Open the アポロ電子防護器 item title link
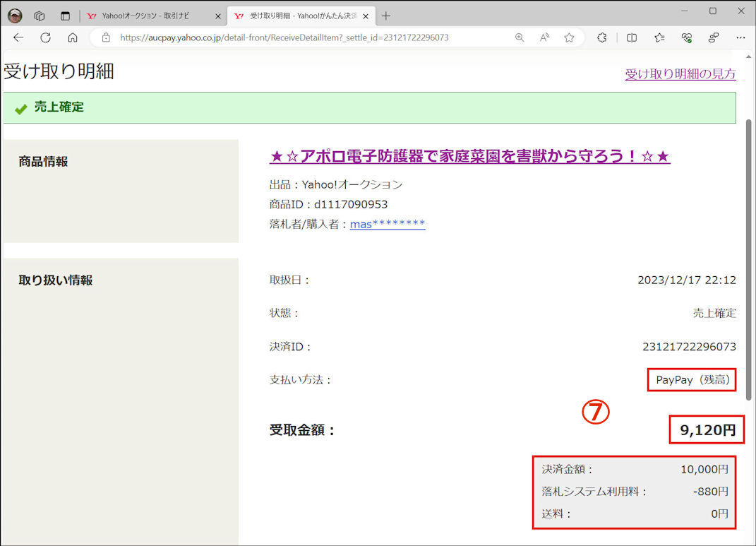Viewport: 756px width, 546px height. point(469,156)
